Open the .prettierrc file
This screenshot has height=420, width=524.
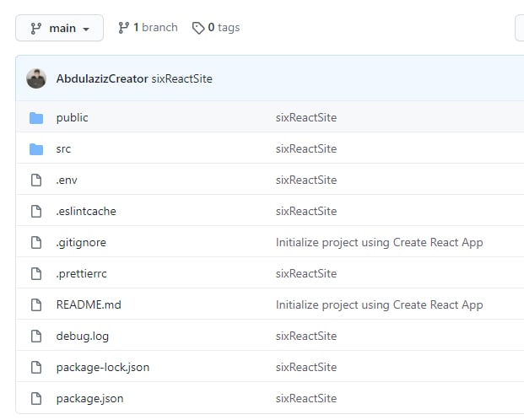[x=82, y=273]
